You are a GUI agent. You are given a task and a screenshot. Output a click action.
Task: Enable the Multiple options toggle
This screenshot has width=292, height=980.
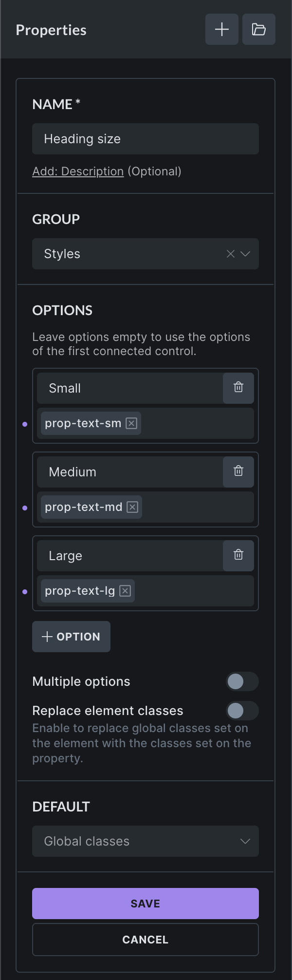coord(242,681)
